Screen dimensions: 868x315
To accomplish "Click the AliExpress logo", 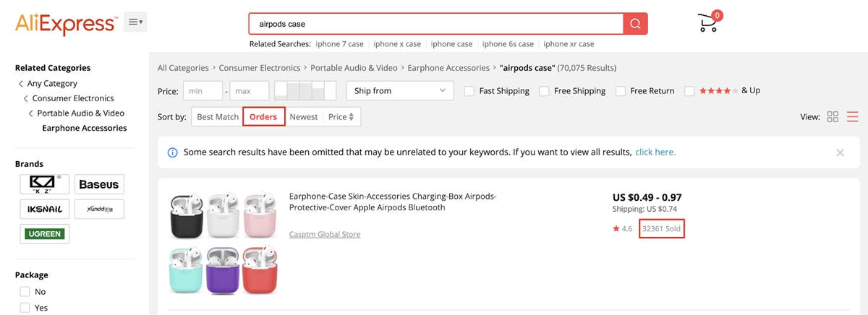I will [65, 23].
